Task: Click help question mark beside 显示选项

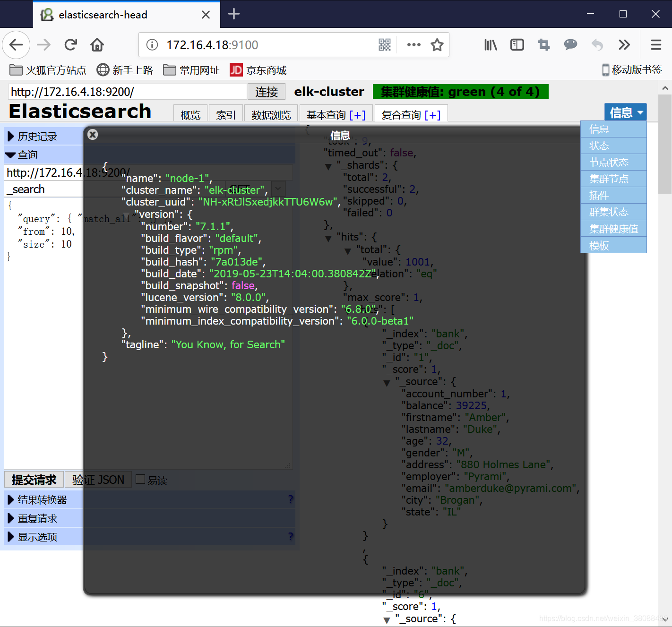Action: coord(290,536)
